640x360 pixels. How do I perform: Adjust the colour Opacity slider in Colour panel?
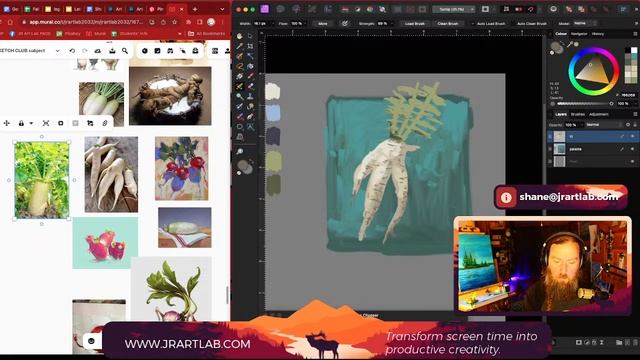(x=585, y=104)
